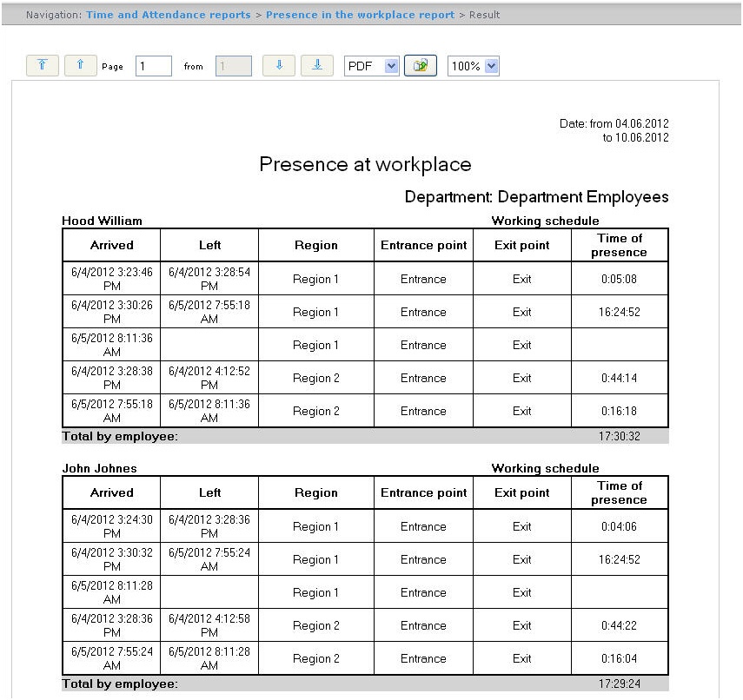Click left cell 6/5/2012 7:55:24 AM
743x700 pixels.
click(209, 559)
